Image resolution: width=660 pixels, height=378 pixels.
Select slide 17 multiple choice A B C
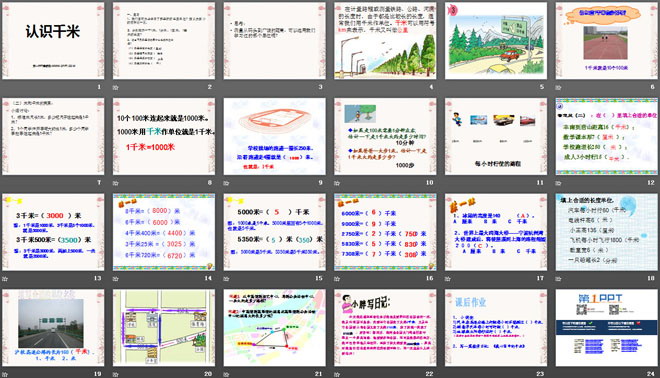496,232
